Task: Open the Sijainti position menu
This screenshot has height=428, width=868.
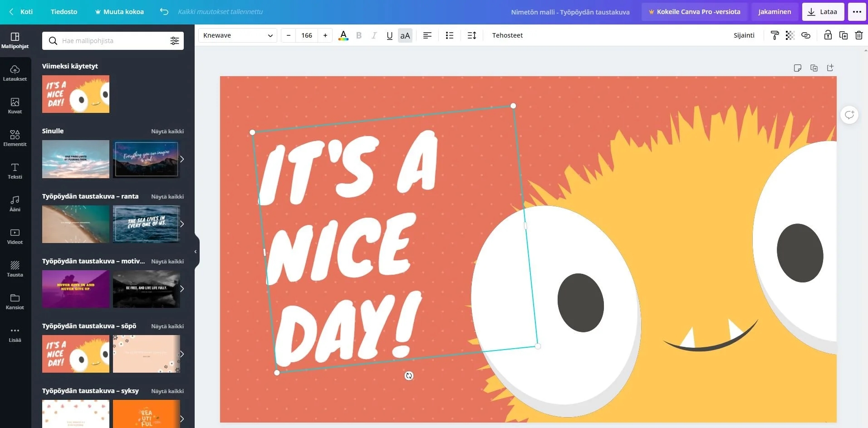Action: tap(744, 35)
